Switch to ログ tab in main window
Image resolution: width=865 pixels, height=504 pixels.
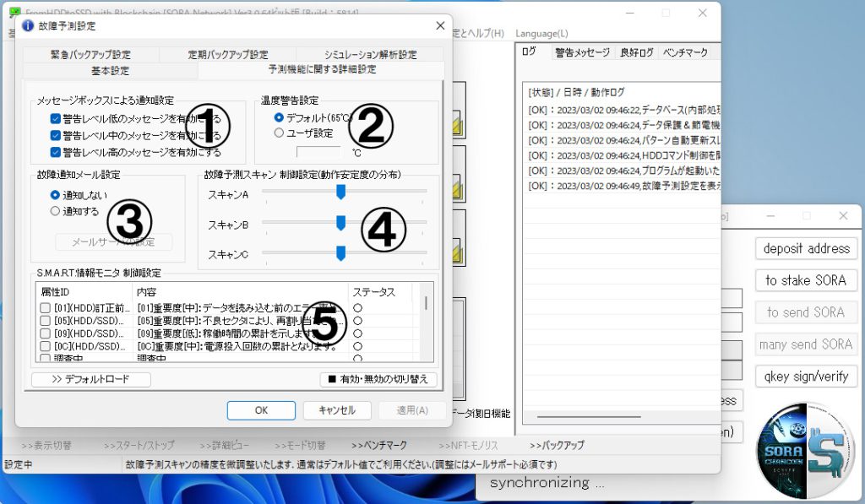[529, 51]
